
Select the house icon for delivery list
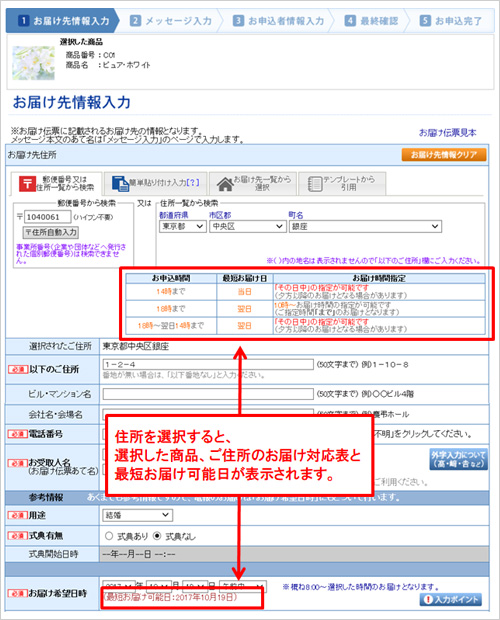tap(225, 184)
